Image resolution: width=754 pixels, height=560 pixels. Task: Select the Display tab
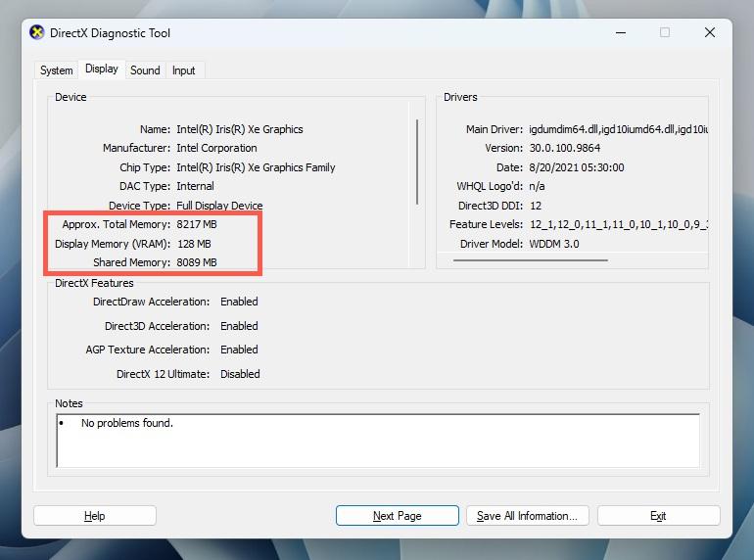click(101, 70)
